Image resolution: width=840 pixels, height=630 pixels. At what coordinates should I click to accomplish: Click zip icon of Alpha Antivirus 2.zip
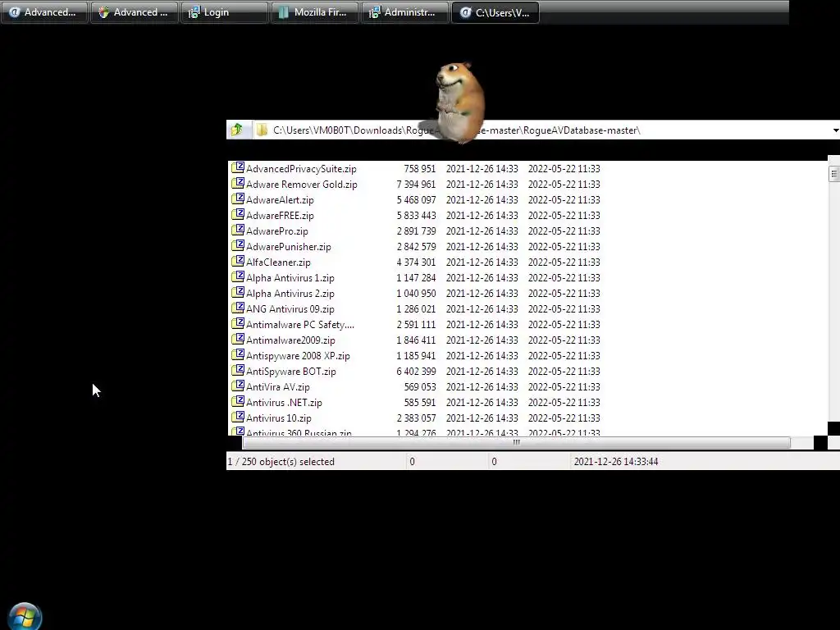click(x=237, y=293)
